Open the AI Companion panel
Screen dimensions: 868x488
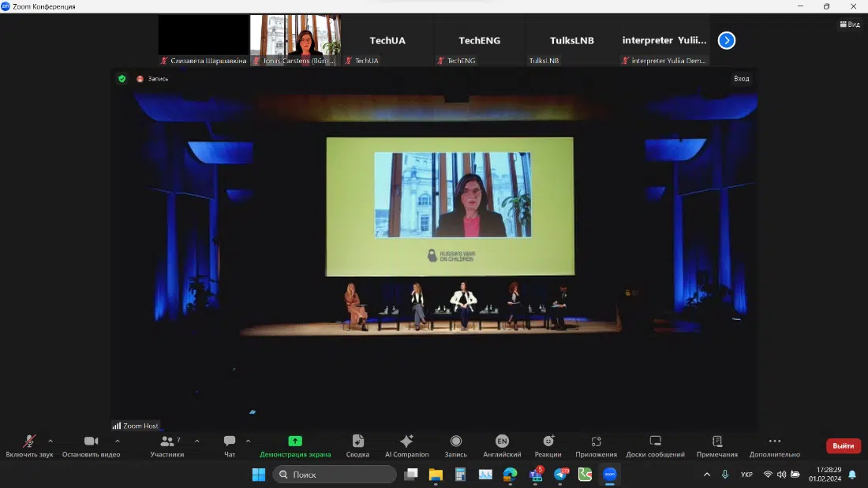tap(406, 442)
